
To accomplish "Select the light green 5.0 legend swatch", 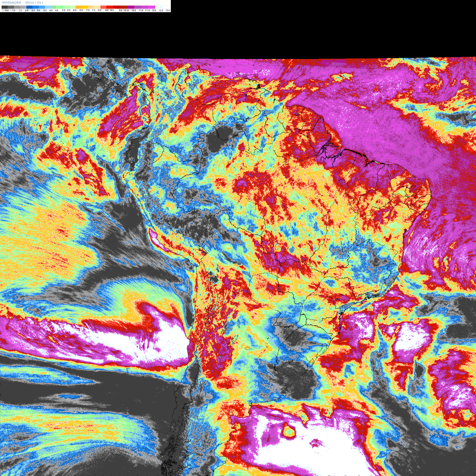I will point(60,7).
